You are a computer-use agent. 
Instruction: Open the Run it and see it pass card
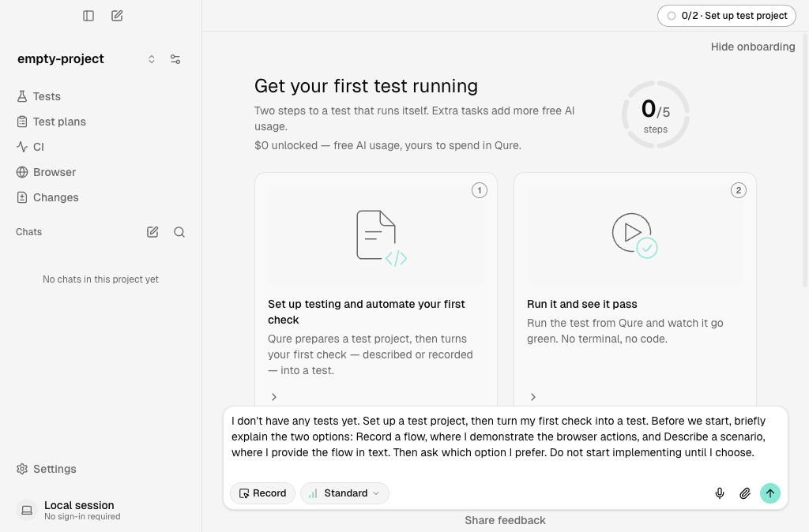click(635, 289)
